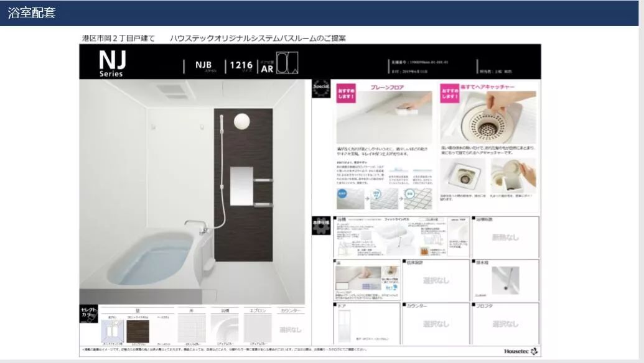Open the drain hair catcher photo
This screenshot has width=644, height=363.
(x=488, y=117)
